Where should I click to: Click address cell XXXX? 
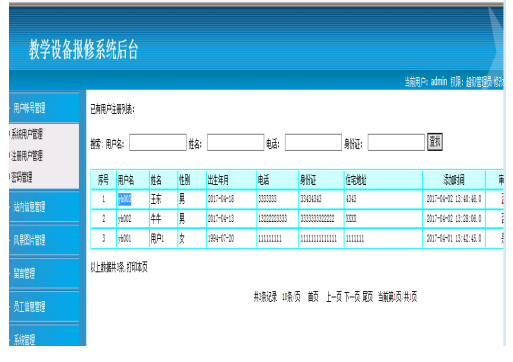pyautogui.click(x=351, y=219)
